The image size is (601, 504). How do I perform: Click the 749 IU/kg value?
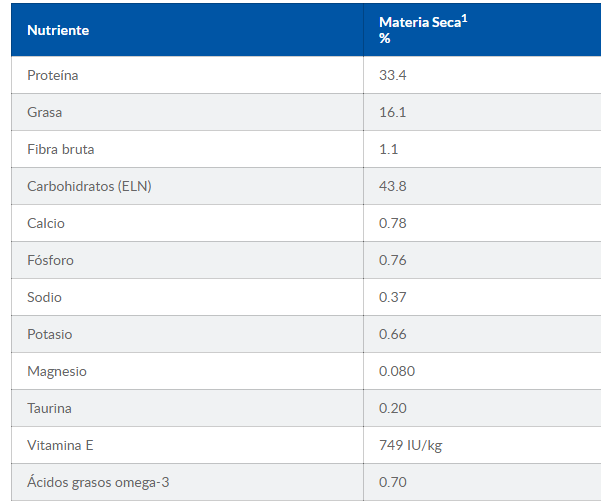coord(409,445)
